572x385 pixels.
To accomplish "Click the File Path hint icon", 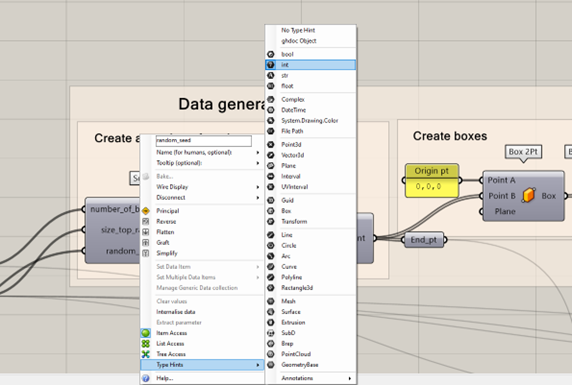I will [x=271, y=131].
